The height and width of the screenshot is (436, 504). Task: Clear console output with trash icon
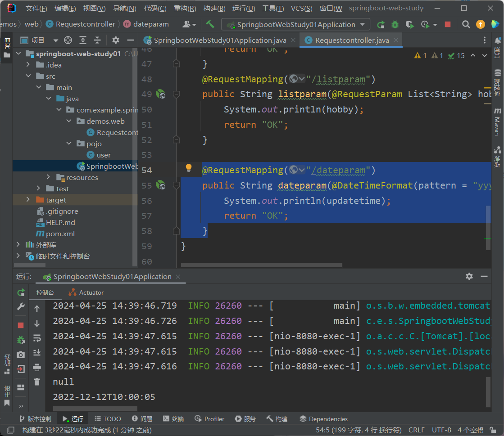tap(37, 382)
